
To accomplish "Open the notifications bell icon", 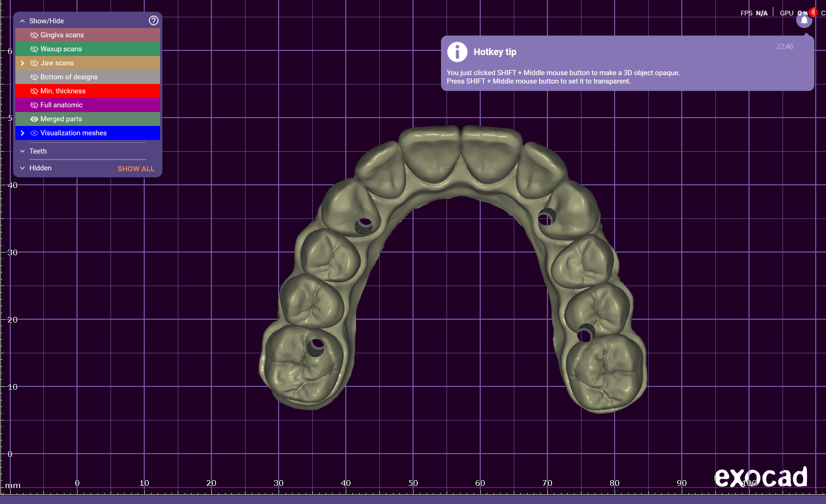I will pos(804,21).
